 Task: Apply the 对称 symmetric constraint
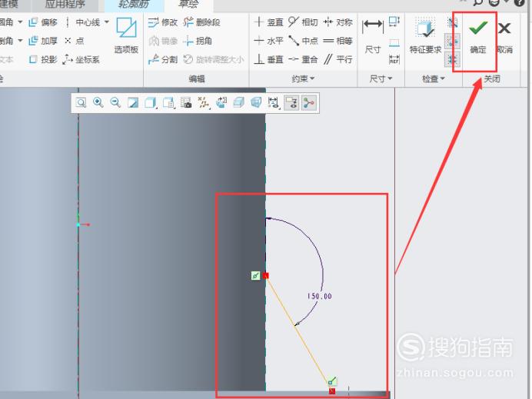337,22
